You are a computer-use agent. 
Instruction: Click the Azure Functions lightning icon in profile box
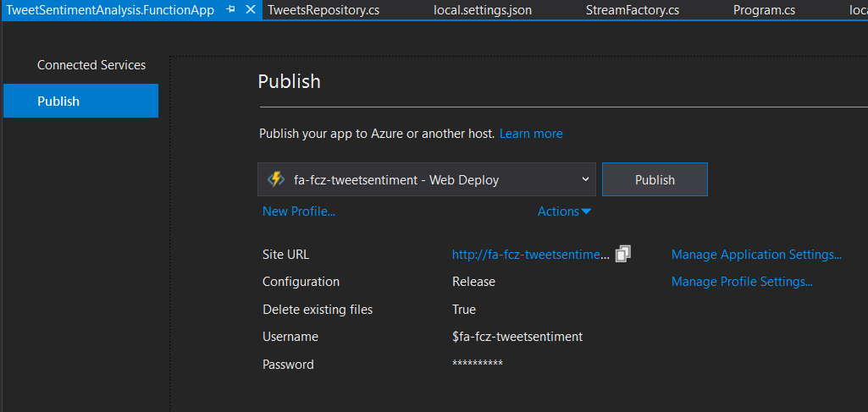click(x=276, y=179)
